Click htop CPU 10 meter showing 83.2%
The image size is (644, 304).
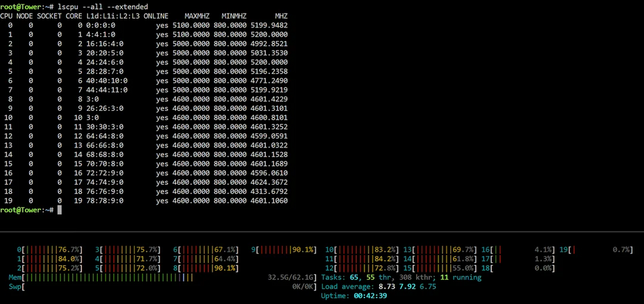[362, 250]
